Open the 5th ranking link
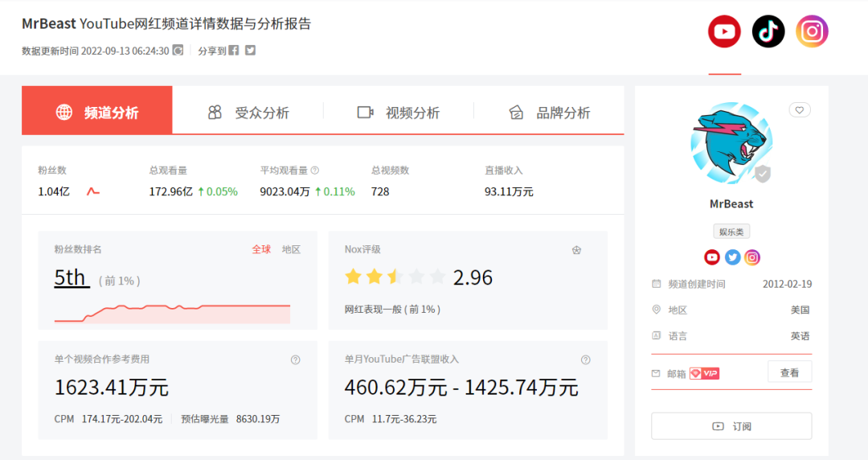868x460 pixels. point(72,277)
